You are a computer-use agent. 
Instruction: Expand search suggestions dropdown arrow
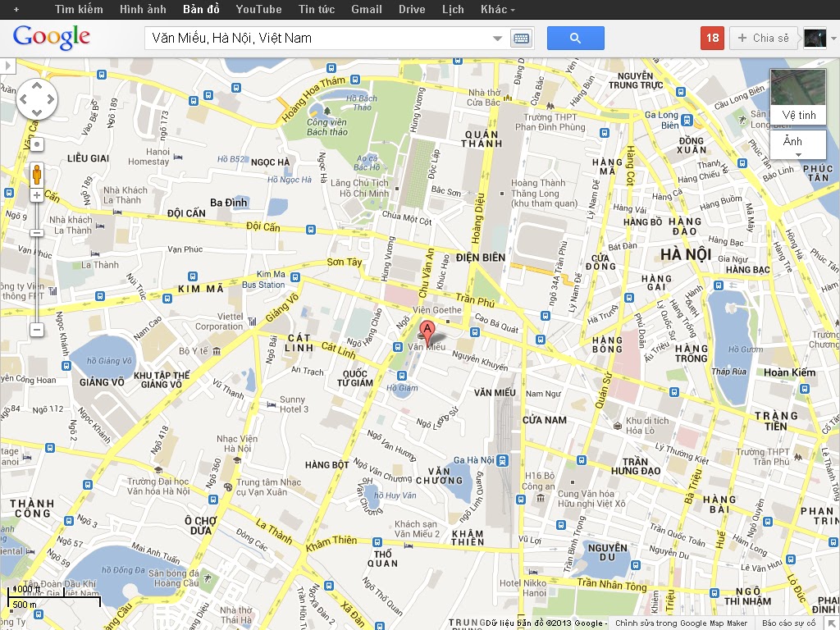point(497,38)
